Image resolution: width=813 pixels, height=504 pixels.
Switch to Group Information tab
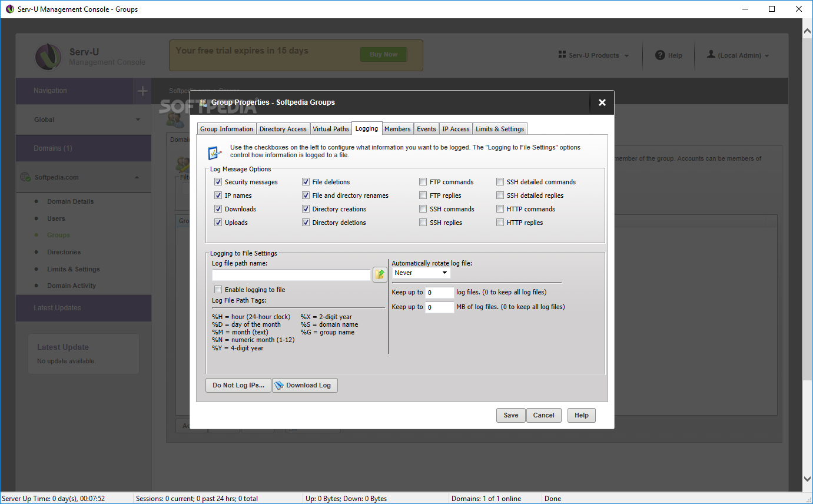(x=227, y=129)
